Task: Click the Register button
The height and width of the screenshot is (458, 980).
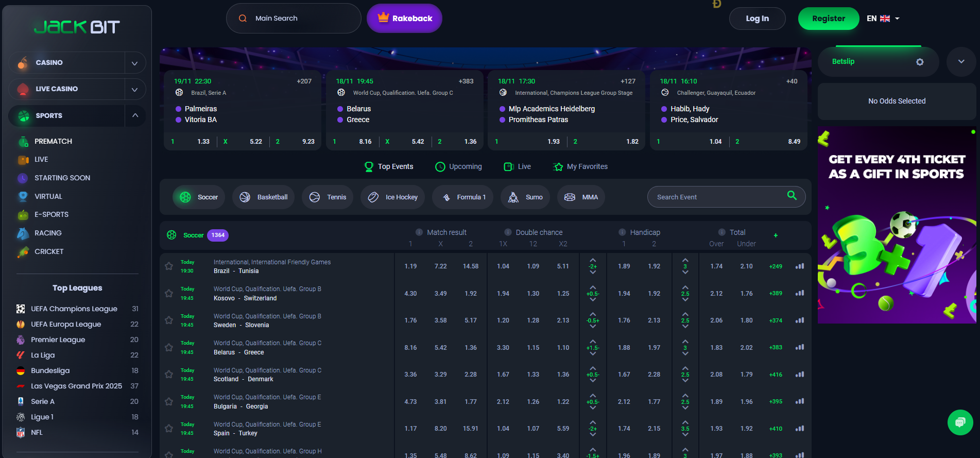Action: tap(829, 19)
